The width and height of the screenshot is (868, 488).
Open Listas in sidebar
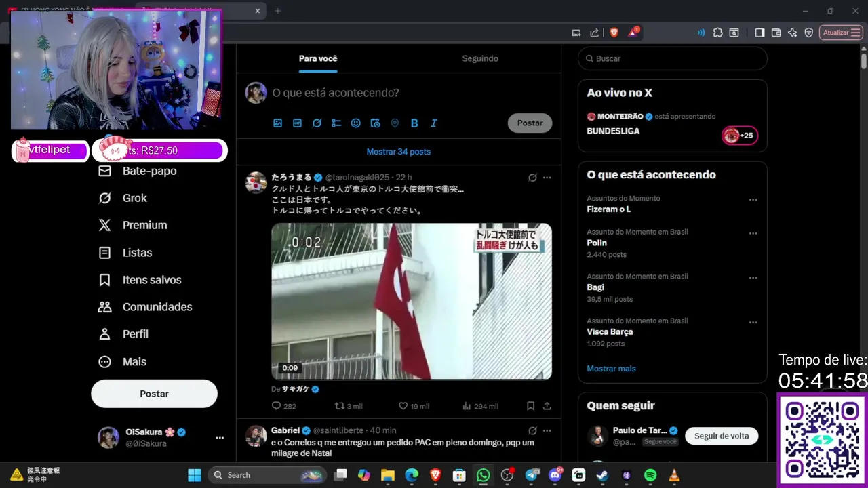[125, 253]
